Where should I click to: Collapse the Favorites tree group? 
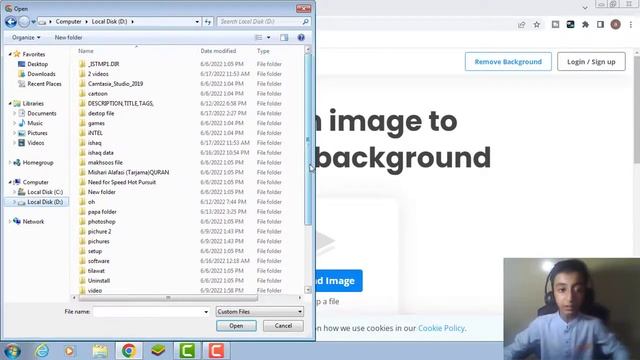(x=10, y=54)
